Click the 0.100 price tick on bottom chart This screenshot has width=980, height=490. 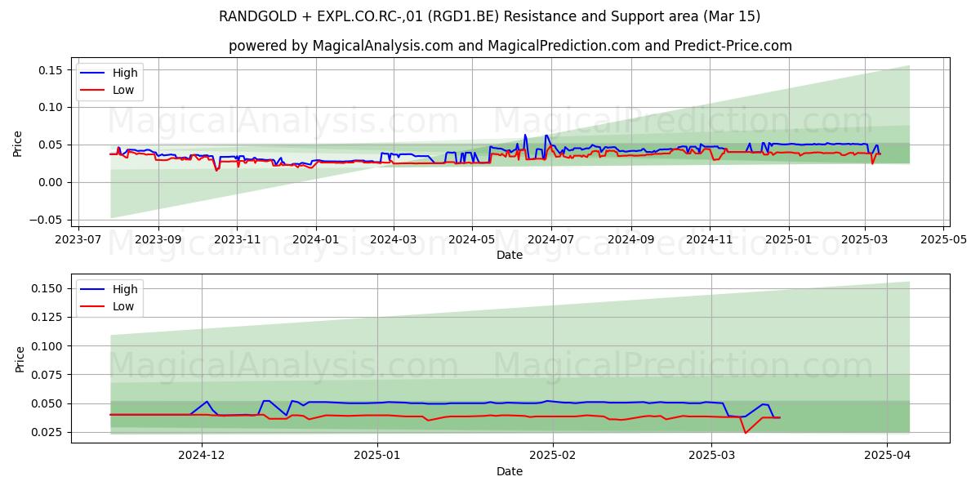coord(49,346)
